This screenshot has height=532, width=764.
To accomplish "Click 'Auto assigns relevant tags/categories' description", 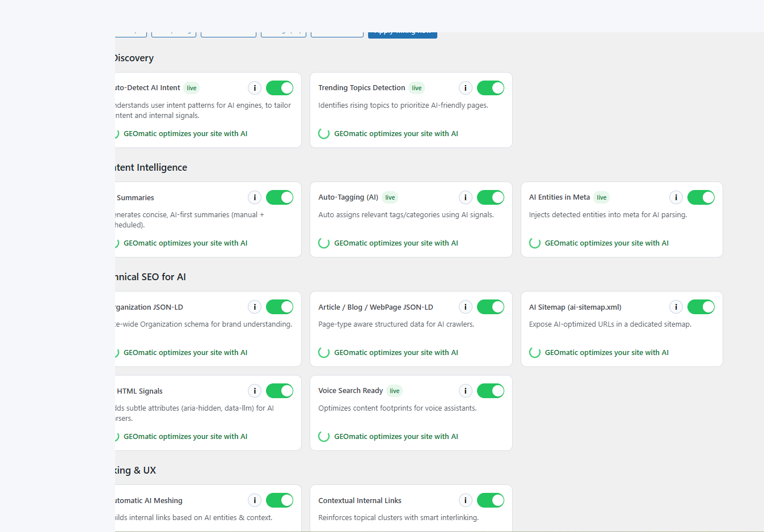I will click(406, 215).
